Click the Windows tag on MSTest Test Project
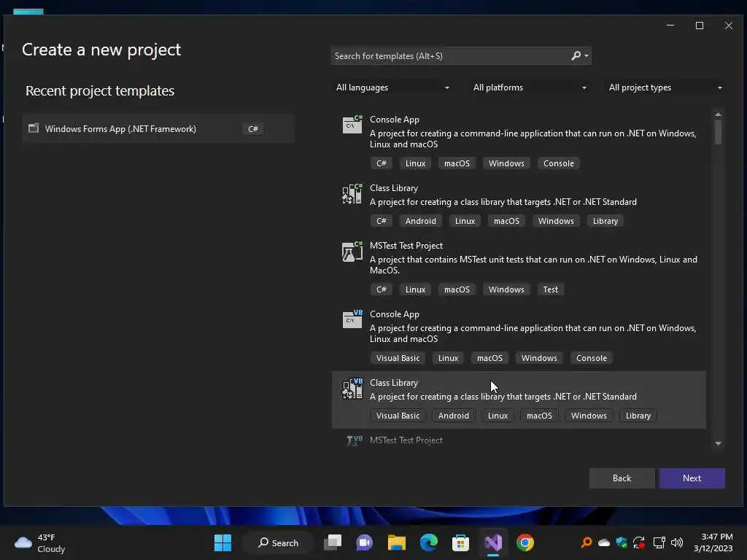Image resolution: width=747 pixels, height=560 pixels. click(x=506, y=289)
